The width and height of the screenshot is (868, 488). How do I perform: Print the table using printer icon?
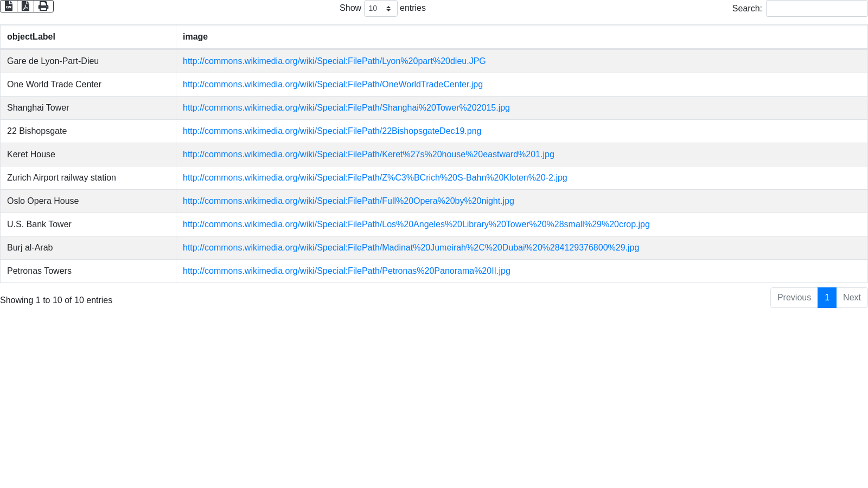pos(43,6)
